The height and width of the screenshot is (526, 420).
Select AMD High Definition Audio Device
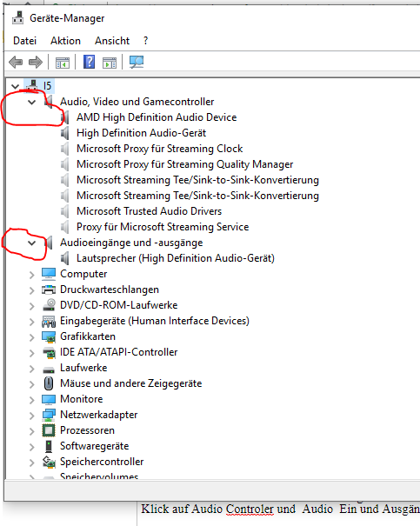pos(157,117)
